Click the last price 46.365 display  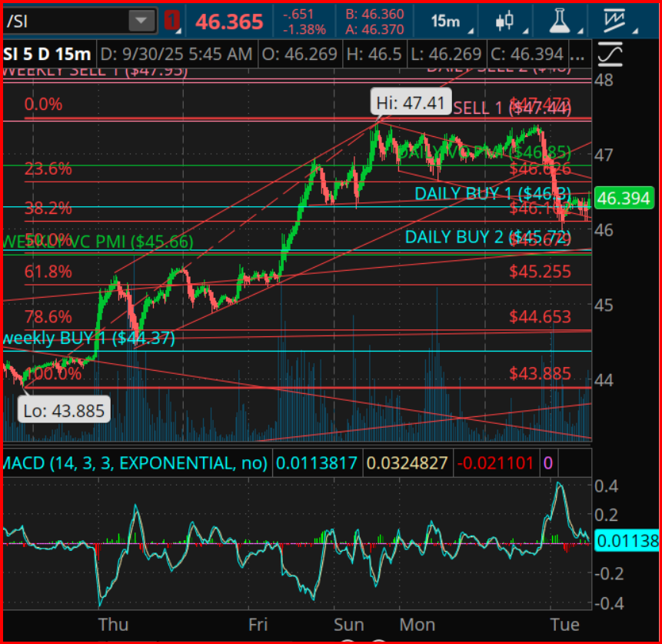pos(229,21)
